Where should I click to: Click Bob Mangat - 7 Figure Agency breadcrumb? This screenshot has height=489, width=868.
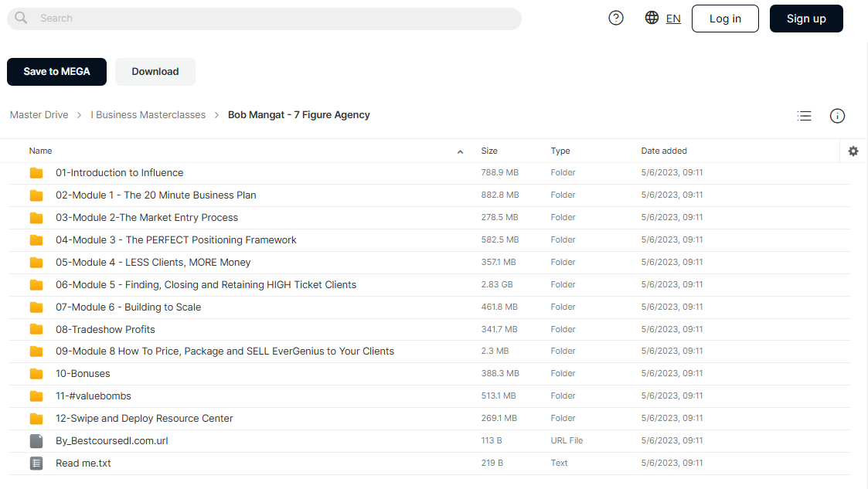299,114
